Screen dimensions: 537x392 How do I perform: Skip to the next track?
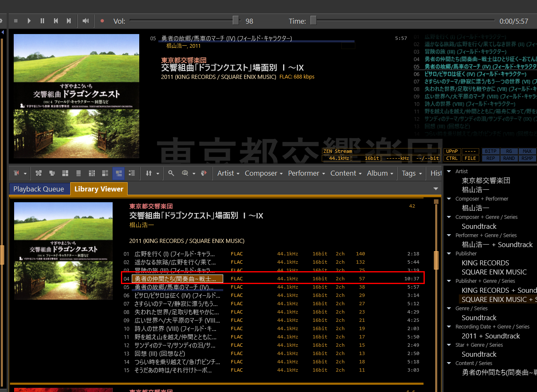pyautogui.click(x=69, y=21)
